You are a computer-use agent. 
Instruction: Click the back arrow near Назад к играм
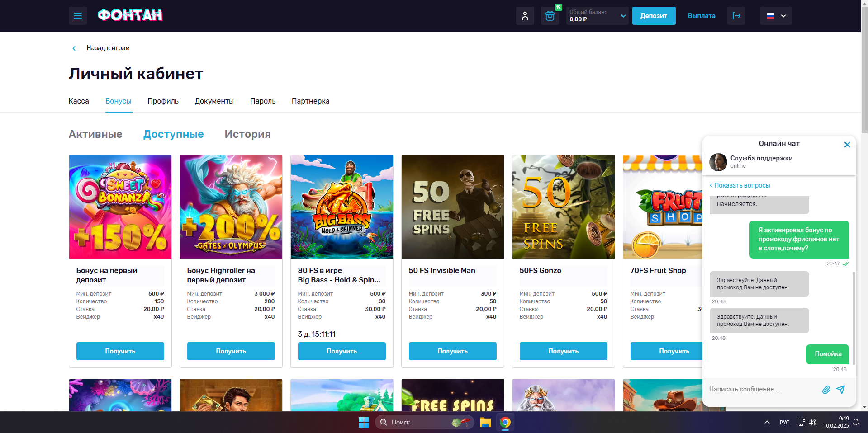click(74, 48)
